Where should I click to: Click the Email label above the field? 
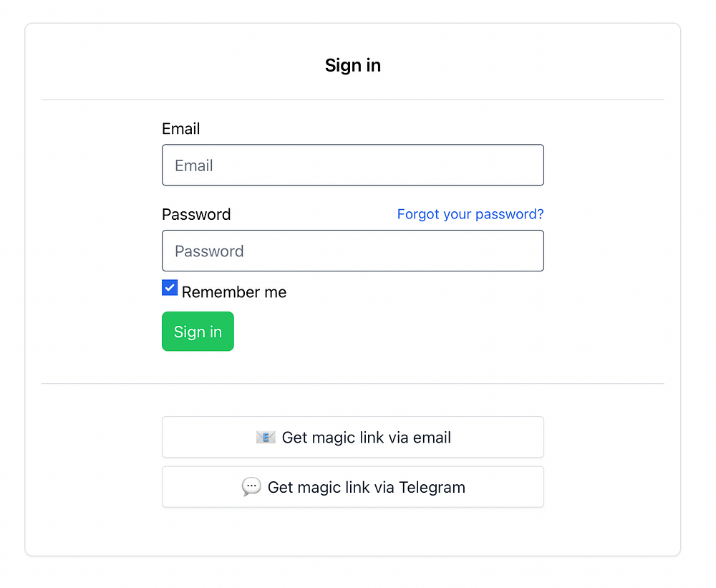(x=180, y=129)
